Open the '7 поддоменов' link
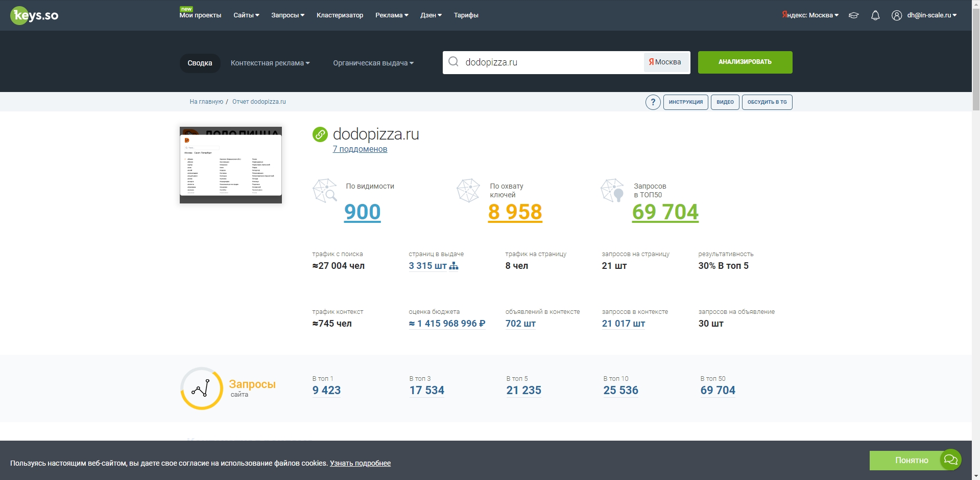 pyautogui.click(x=360, y=149)
